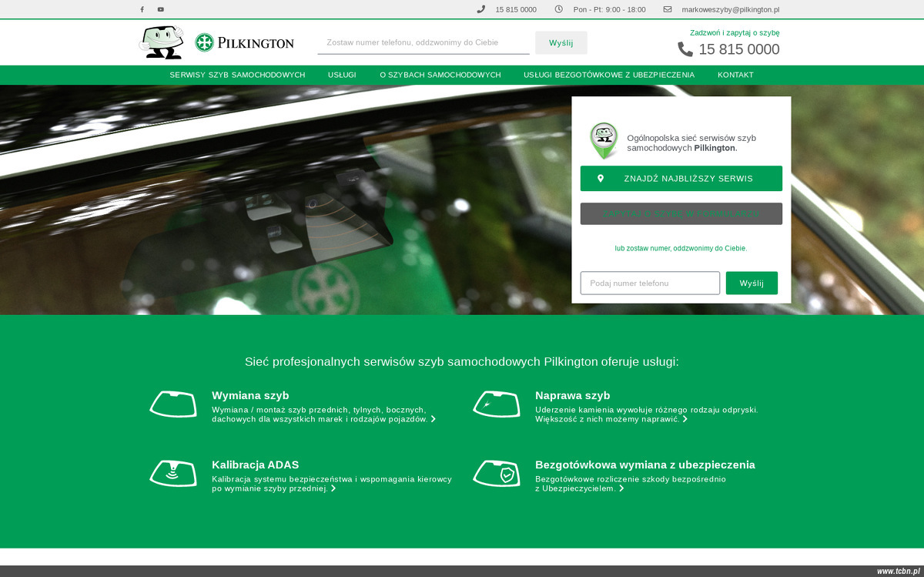This screenshot has width=924, height=577.
Task: Open the Facebook icon in top bar
Action: click(142, 9)
